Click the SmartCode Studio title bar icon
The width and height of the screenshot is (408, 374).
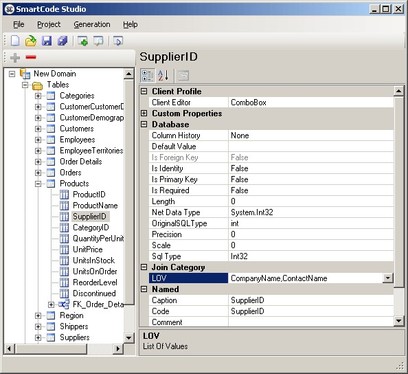[10, 9]
